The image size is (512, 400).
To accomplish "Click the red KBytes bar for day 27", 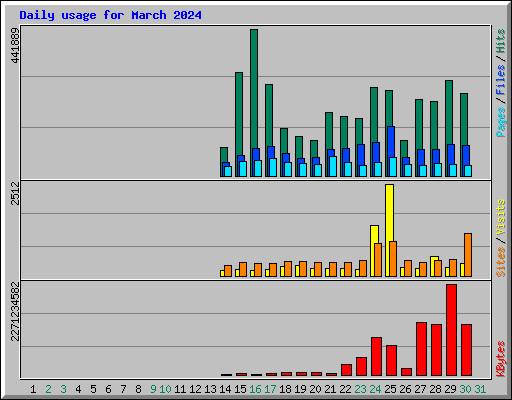I will 421,349.
